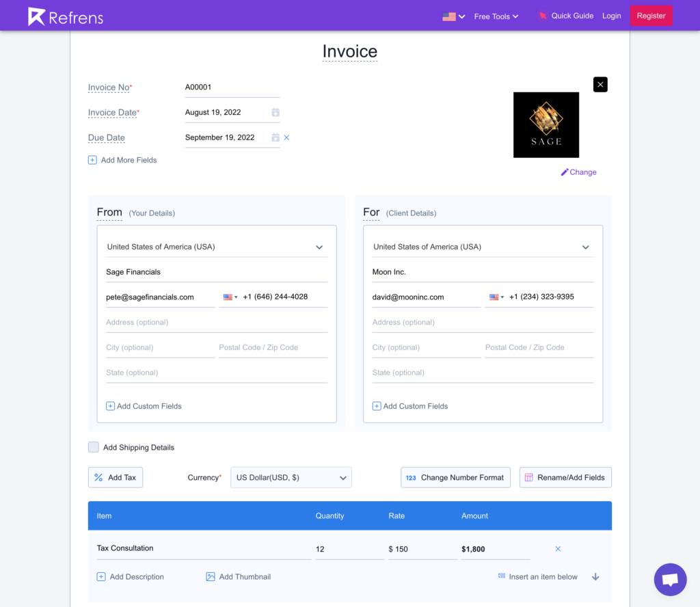The width and height of the screenshot is (700, 607).
Task: Enable the Add Shipping Details checkbox
Action: pos(93,446)
